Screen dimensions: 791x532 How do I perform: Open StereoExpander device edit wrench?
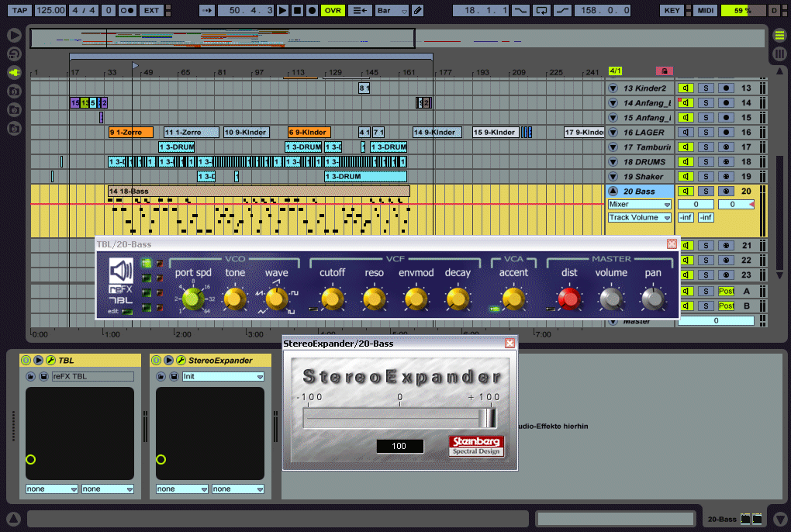[181, 360]
